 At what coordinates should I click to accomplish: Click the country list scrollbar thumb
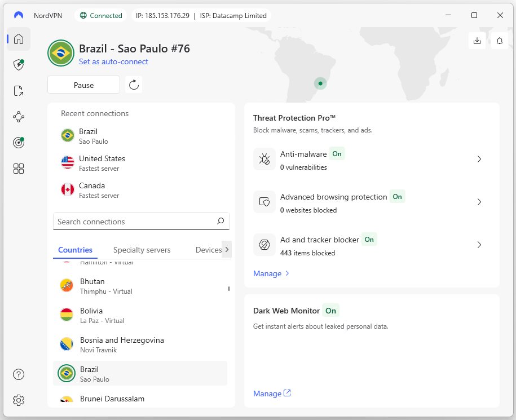(229, 289)
